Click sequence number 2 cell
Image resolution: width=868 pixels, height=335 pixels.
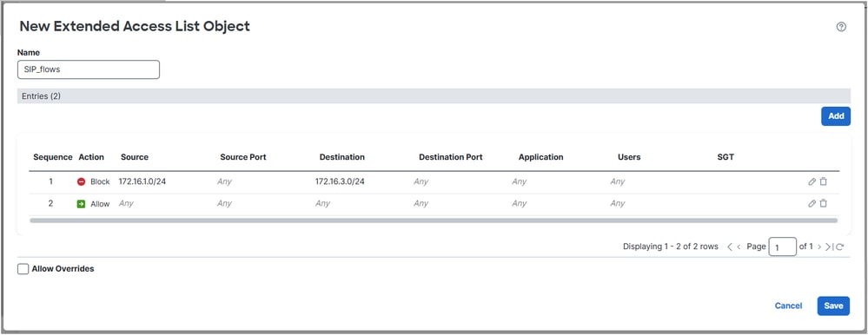51,203
